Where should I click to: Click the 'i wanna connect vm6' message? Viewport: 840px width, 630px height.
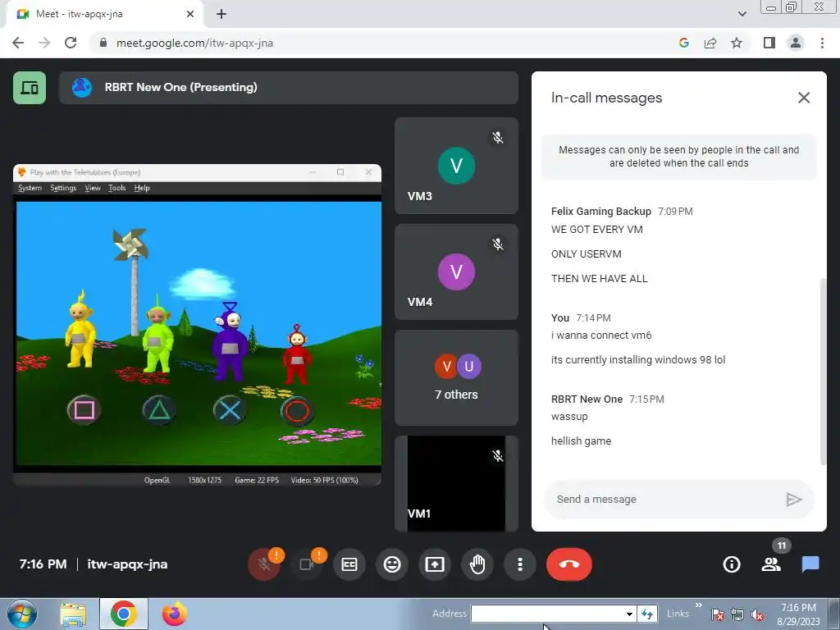point(601,336)
